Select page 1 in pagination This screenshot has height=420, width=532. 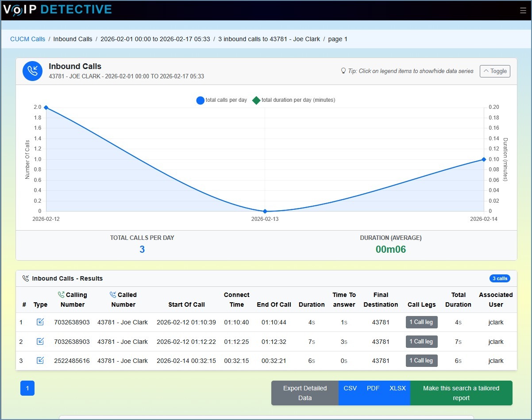point(27,388)
